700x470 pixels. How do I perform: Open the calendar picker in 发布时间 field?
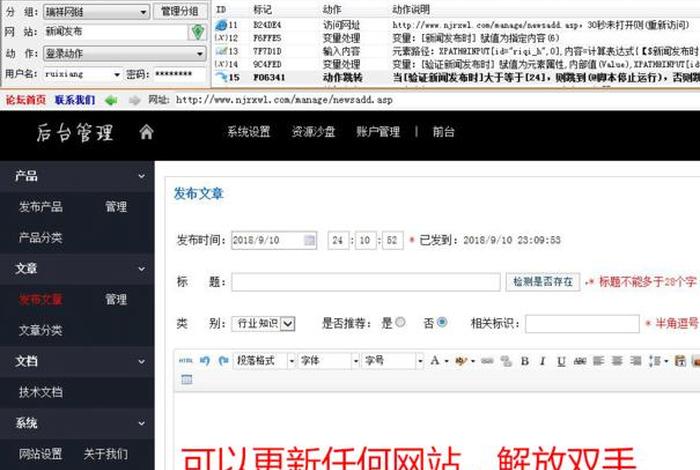(x=309, y=240)
